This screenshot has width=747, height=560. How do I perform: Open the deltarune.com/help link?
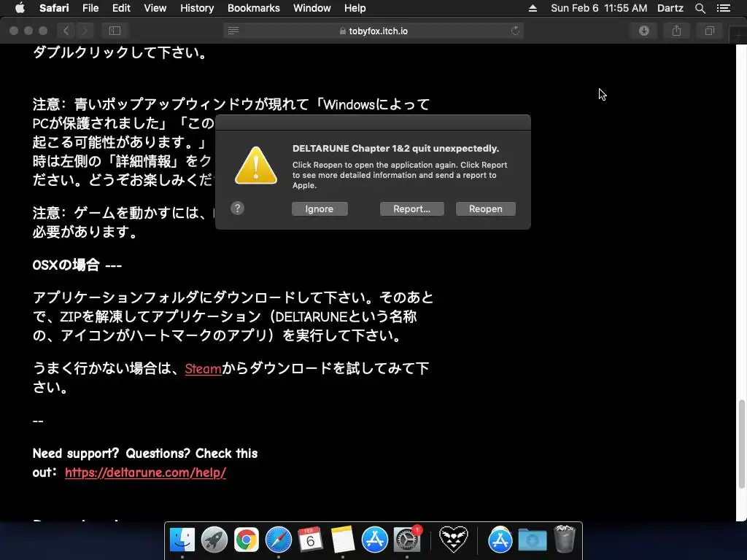click(145, 472)
